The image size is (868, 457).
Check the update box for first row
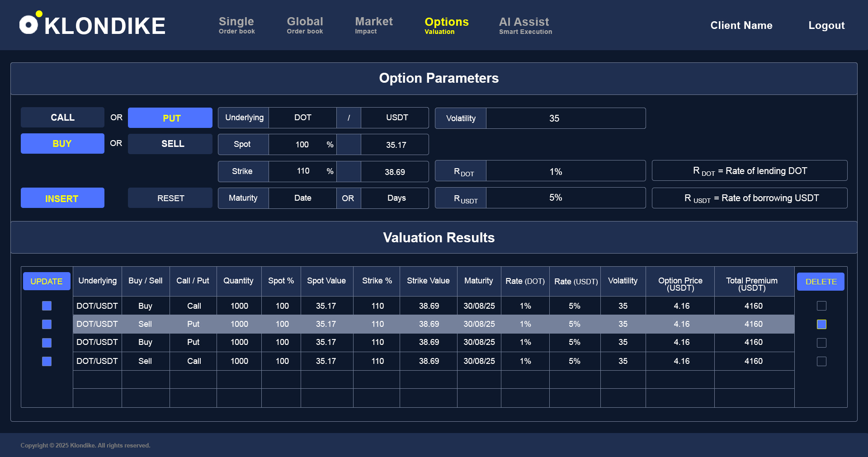[47, 306]
